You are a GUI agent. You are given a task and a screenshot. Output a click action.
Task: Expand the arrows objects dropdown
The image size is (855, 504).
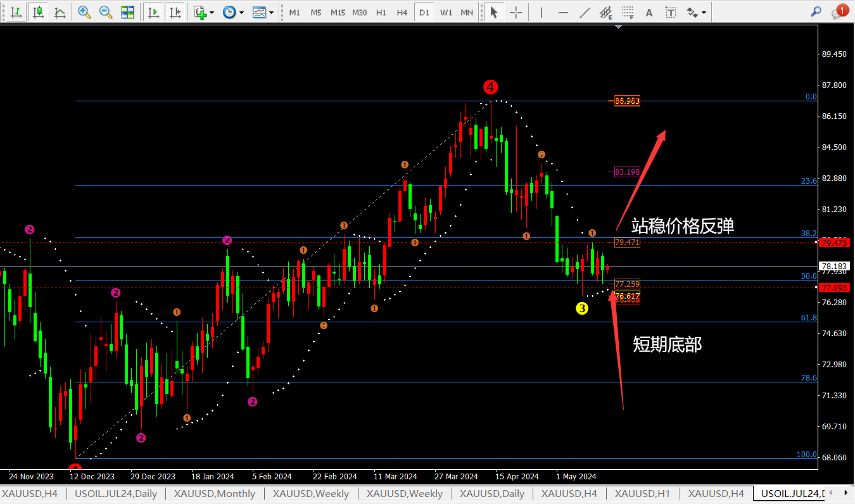704,12
